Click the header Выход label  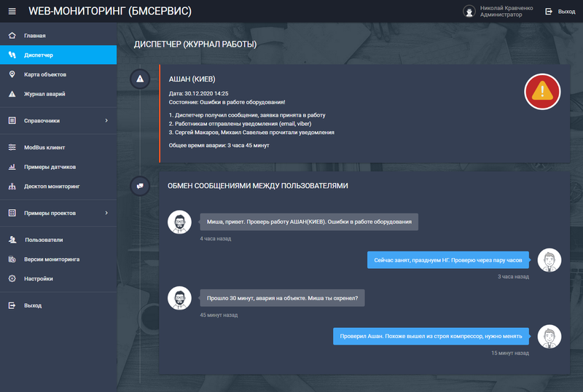566,12
